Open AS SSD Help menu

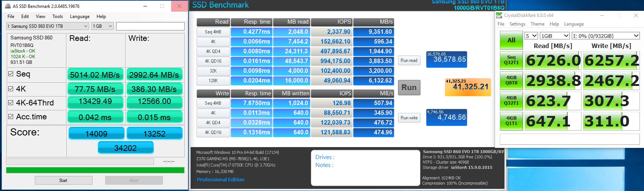click(101, 17)
